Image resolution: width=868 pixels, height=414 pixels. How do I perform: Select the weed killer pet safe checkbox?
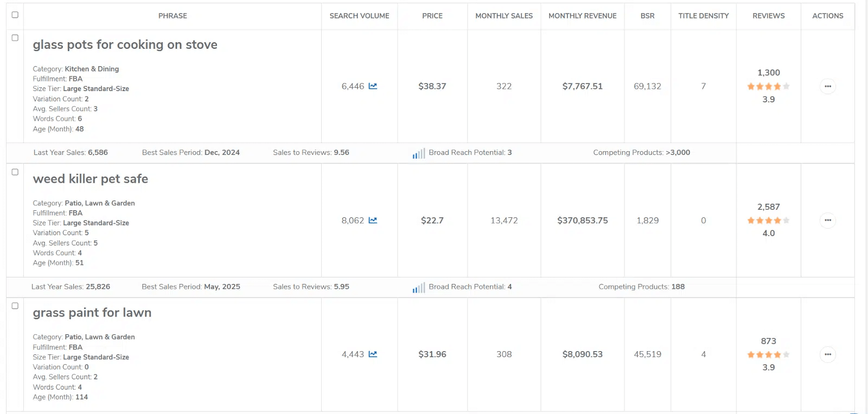pos(15,172)
